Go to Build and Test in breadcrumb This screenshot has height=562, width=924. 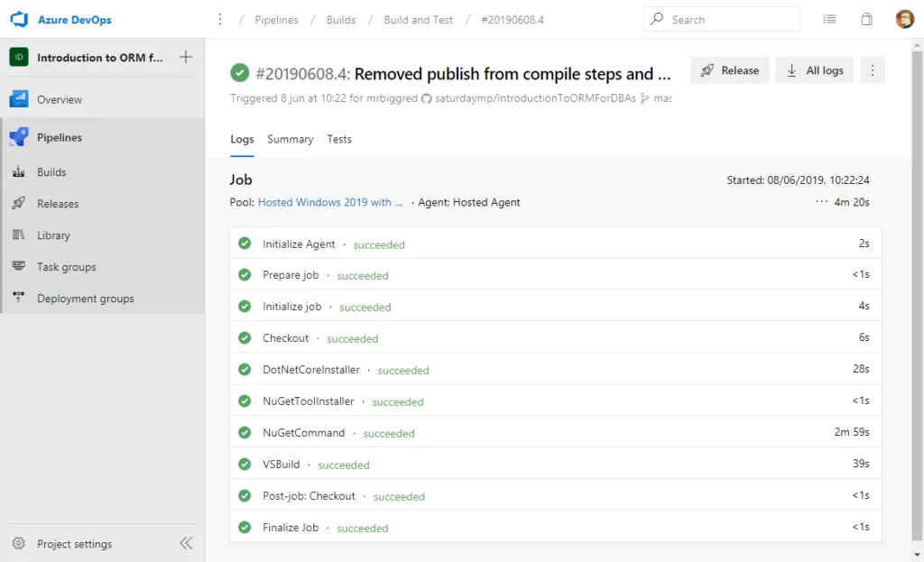(x=419, y=20)
